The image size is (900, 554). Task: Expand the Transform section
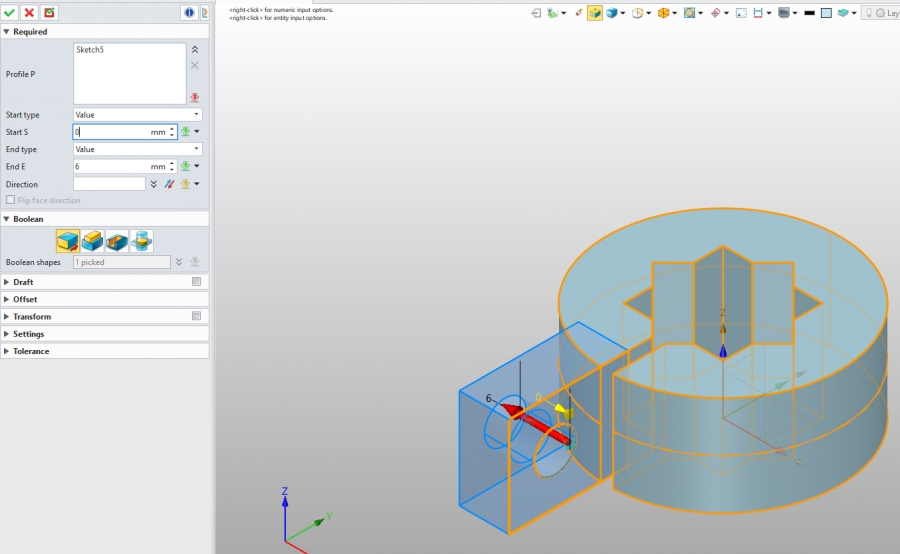pos(6,316)
